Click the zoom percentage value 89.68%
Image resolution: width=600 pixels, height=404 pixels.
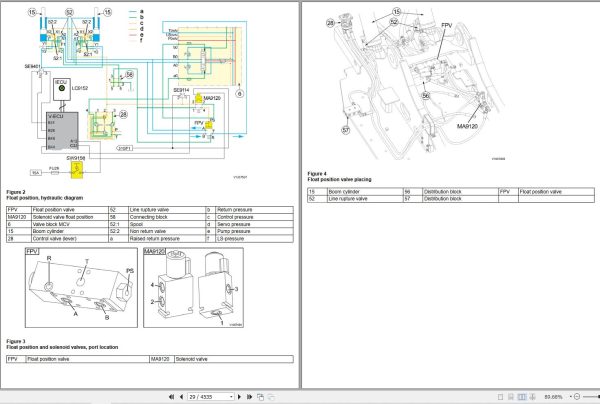(x=554, y=397)
